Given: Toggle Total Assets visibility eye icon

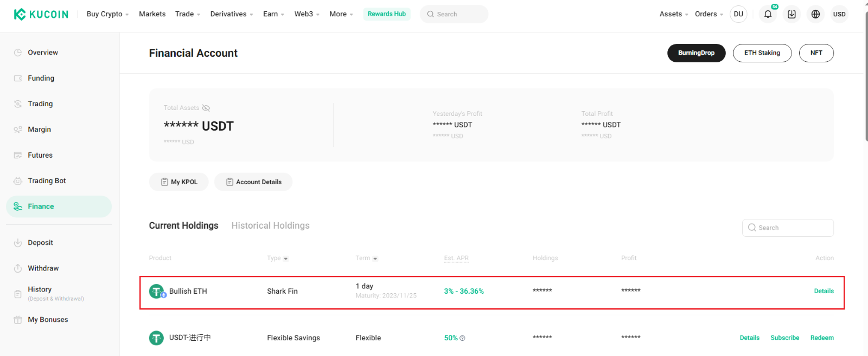Looking at the screenshot, I should [206, 108].
